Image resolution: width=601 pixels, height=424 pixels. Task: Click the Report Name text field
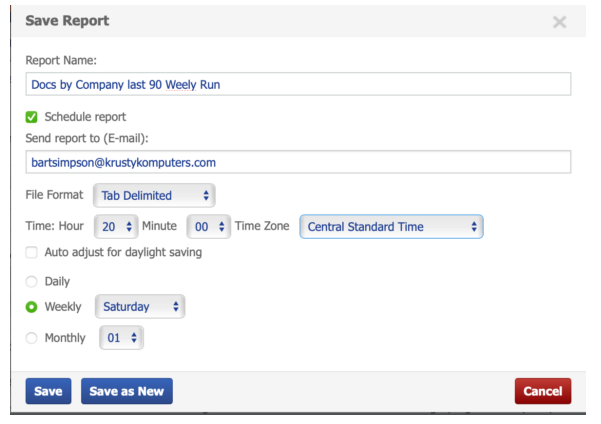click(298, 85)
